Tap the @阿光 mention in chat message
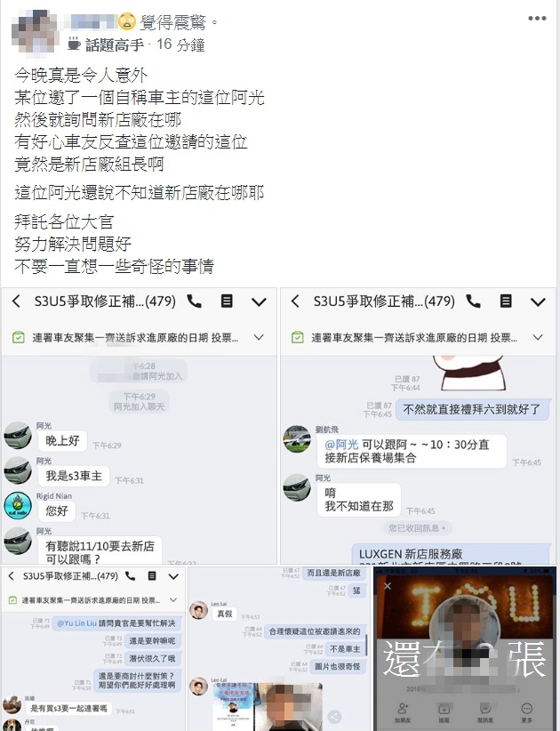 [x=341, y=445]
